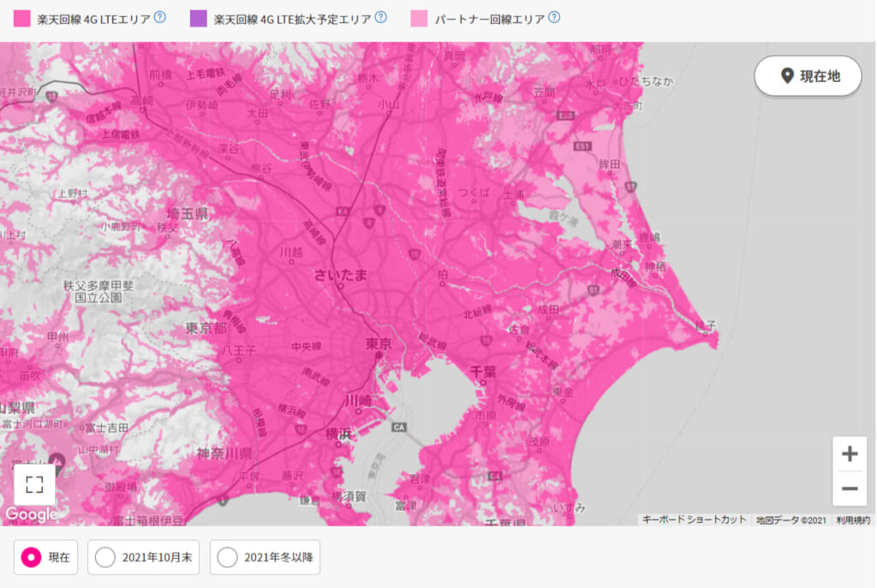Click the 楽天回線 4G LTEエリア pink swatch
877x588 pixels.
pyautogui.click(x=22, y=18)
